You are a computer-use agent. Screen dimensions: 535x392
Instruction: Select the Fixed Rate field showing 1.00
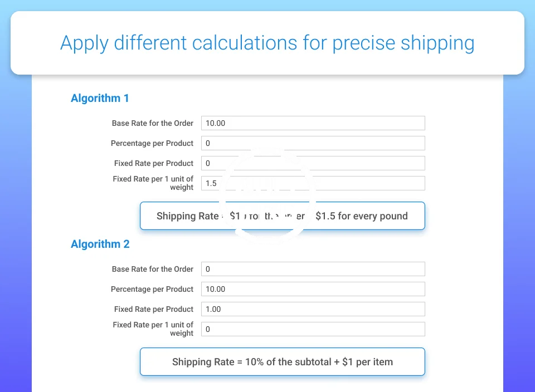pyautogui.click(x=313, y=309)
